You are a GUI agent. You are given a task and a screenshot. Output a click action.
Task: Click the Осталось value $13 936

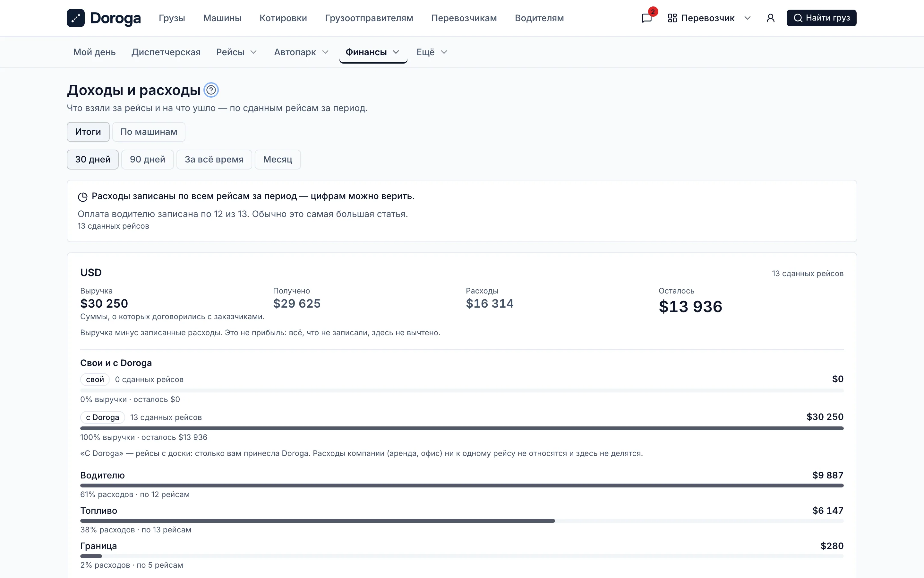pos(690,307)
